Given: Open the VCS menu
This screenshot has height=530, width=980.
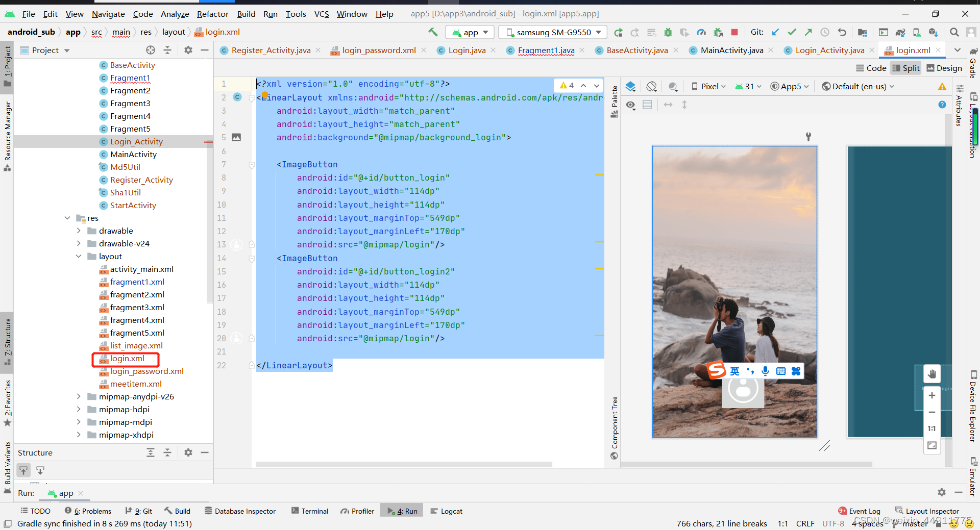Looking at the screenshot, I should coord(322,14).
